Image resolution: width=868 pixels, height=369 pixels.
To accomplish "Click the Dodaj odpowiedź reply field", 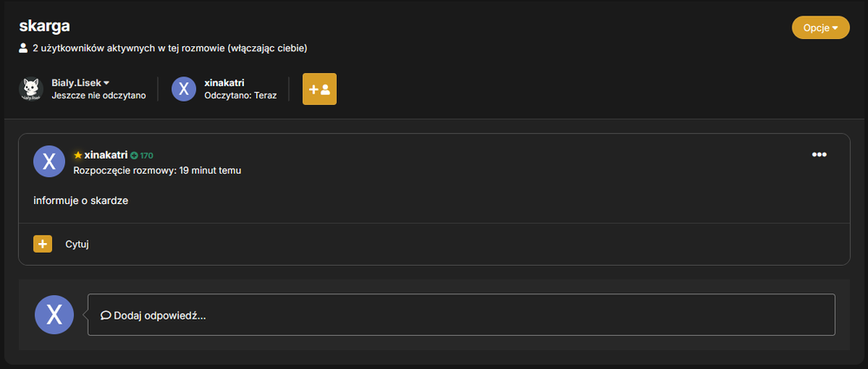I will click(x=461, y=314).
